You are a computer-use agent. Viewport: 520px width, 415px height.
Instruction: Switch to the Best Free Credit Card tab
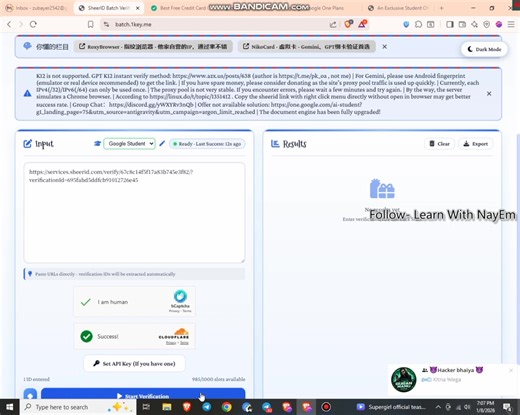tap(180, 8)
